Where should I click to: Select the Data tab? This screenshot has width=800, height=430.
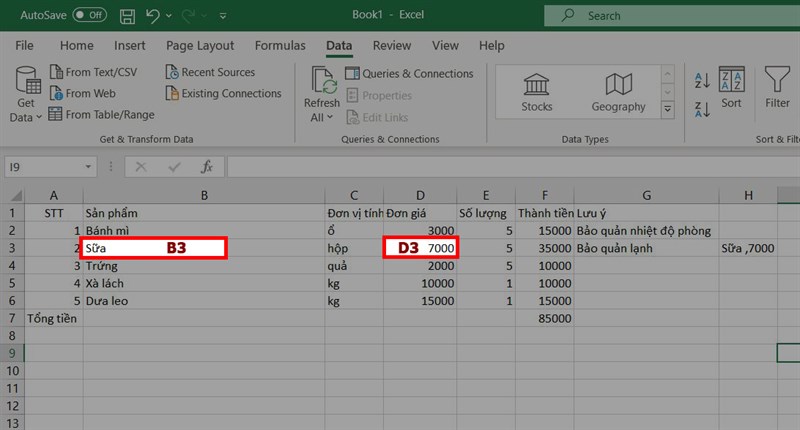pos(339,45)
